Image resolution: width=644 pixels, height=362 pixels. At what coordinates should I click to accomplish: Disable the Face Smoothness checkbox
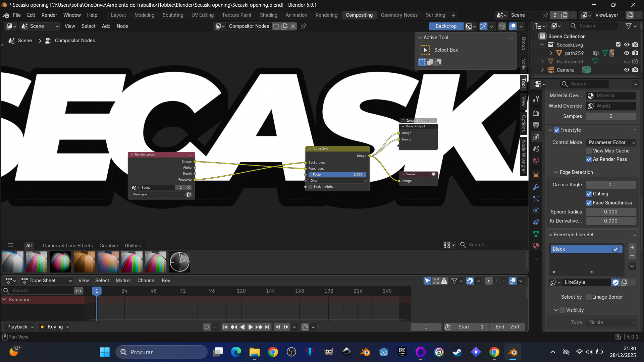(x=589, y=203)
